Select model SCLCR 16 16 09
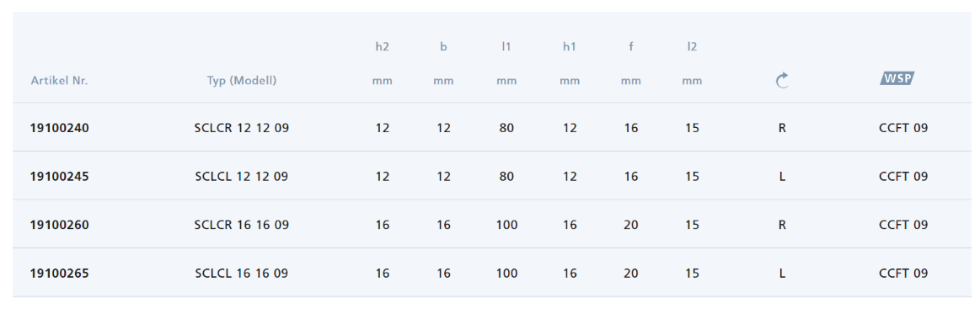 pyautogui.click(x=241, y=225)
